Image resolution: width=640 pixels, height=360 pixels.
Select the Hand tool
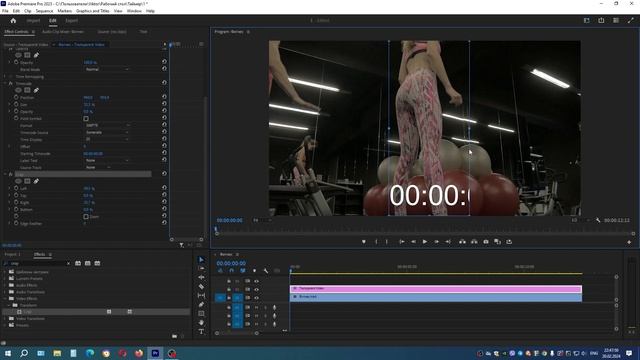coord(201,322)
